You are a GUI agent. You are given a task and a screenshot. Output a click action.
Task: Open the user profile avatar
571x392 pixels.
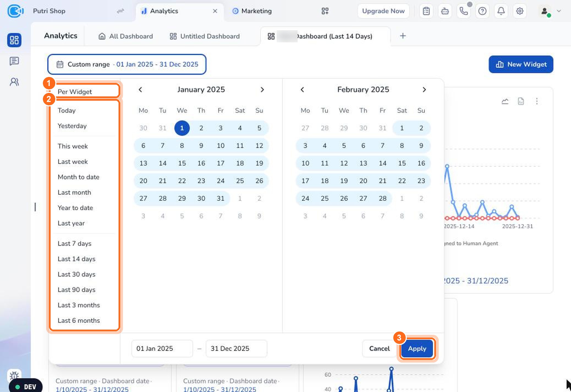(x=545, y=11)
